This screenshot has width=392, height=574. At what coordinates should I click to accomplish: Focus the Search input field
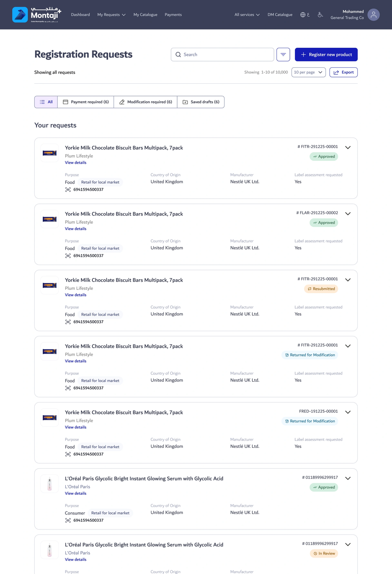pyautogui.click(x=223, y=54)
